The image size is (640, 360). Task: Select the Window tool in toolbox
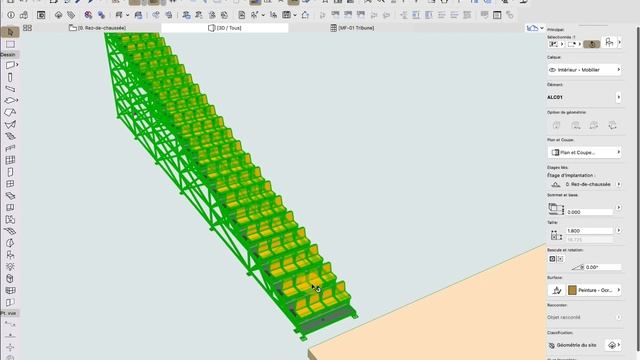click(10, 184)
